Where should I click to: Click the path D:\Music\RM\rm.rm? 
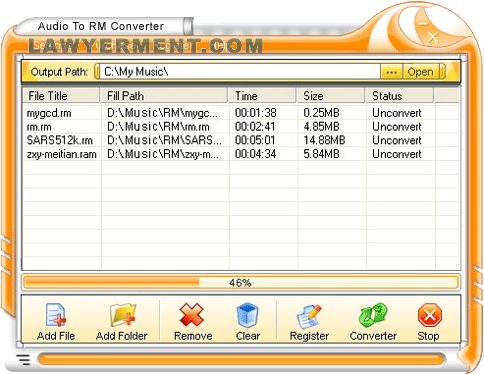pos(158,127)
